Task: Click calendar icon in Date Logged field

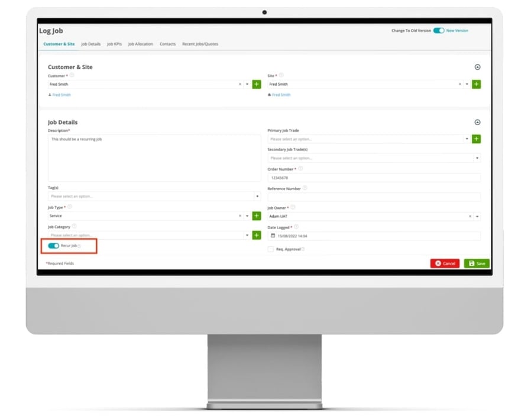Action: click(x=273, y=236)
